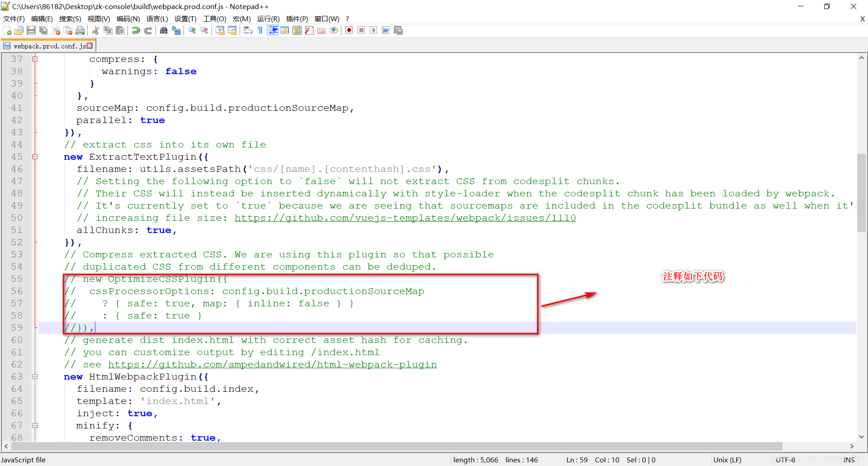Cut selection with the scissors icon
Screen dimensions: 868x466
click(x=95, y=30)
